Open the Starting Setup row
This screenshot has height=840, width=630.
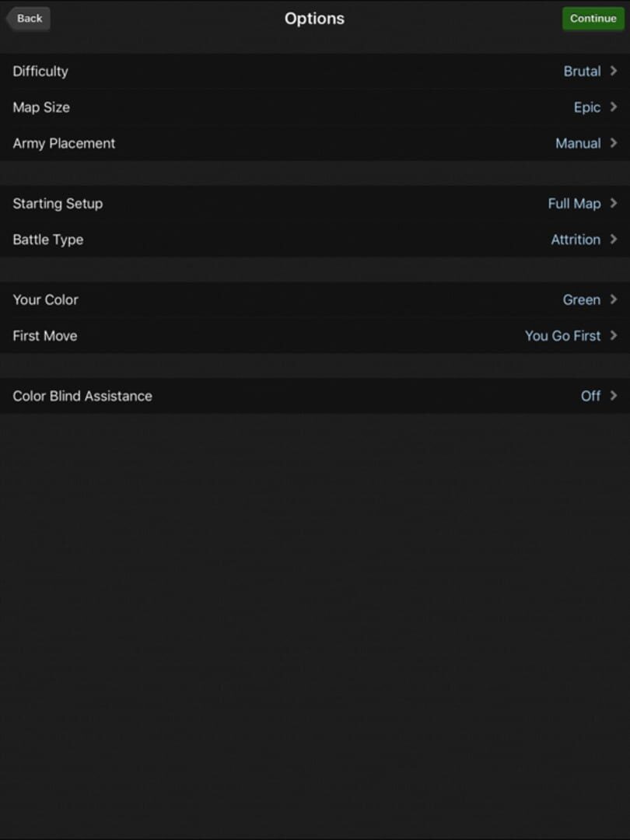pyautogui.click(x=58, y=204)
